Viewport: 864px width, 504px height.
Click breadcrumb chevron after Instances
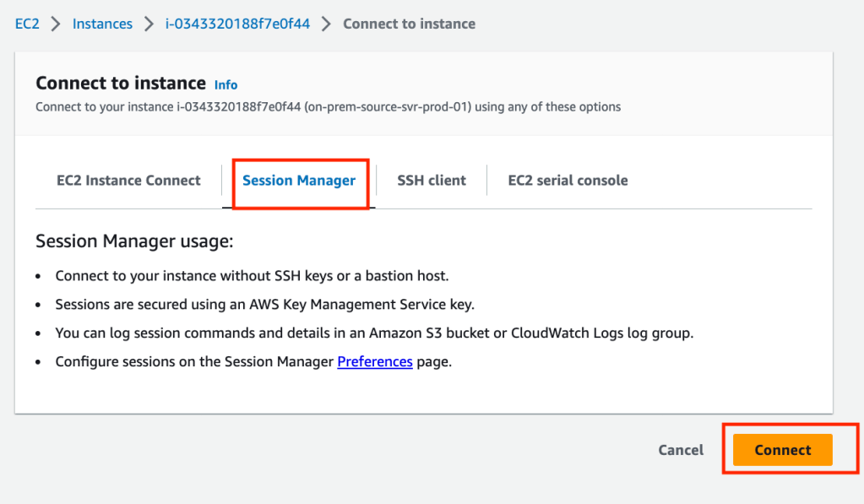149,24
